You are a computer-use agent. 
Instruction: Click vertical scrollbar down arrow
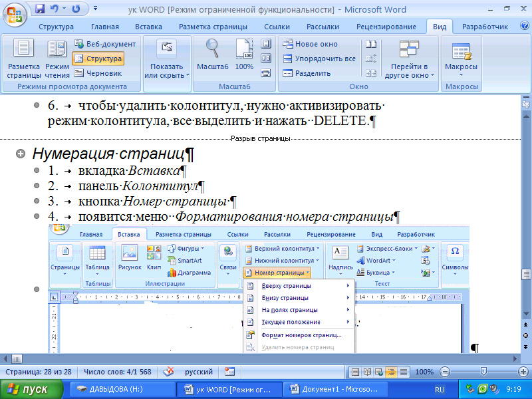526,313
